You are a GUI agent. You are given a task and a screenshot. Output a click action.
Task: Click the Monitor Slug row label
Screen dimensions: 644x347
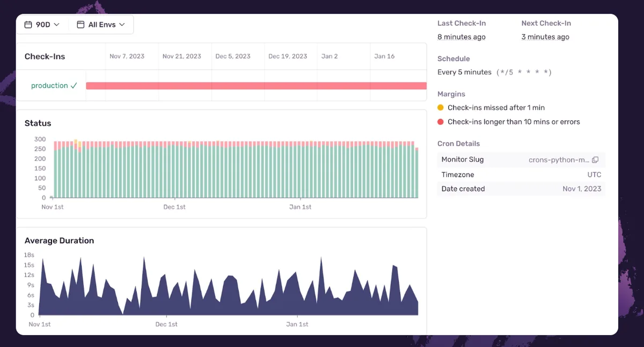click(x=463, y=160)
